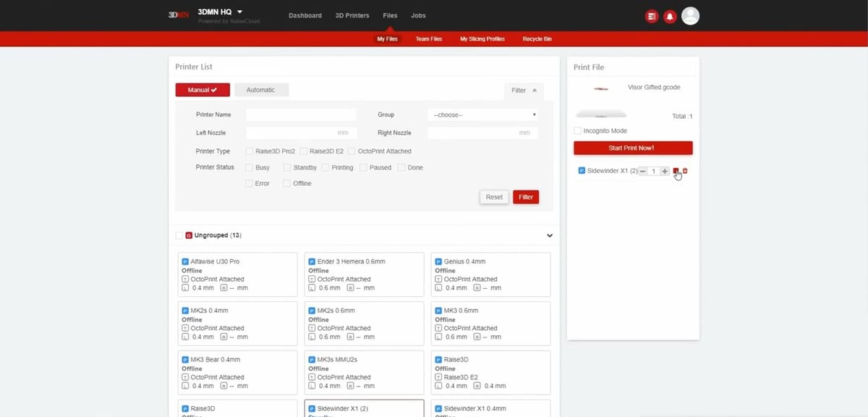Image resolution: width=868 pixels, height=417 pixels.
Task: Click the MK2s 0.6mm printer icon
Action: tap(312, 311)
